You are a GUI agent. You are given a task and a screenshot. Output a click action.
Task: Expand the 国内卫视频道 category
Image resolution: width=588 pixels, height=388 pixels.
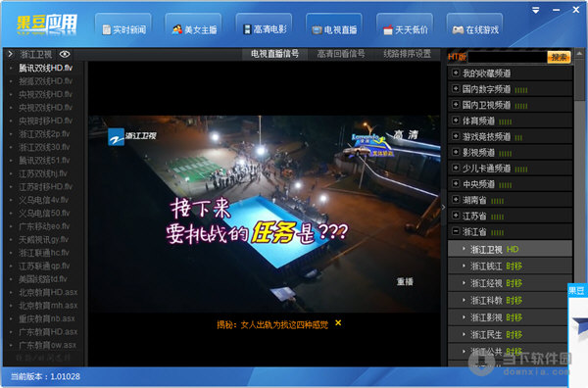[510, 105]
